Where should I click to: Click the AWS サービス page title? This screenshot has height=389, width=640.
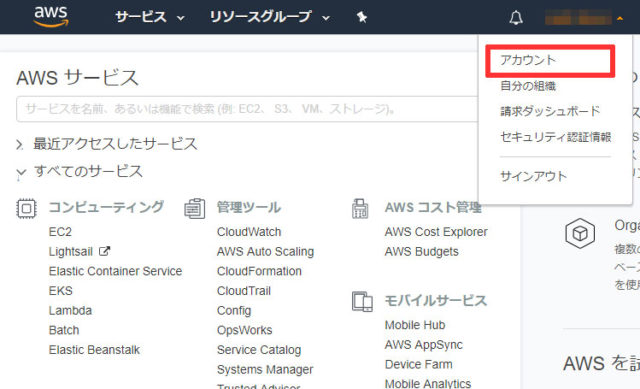coord(78,78)
